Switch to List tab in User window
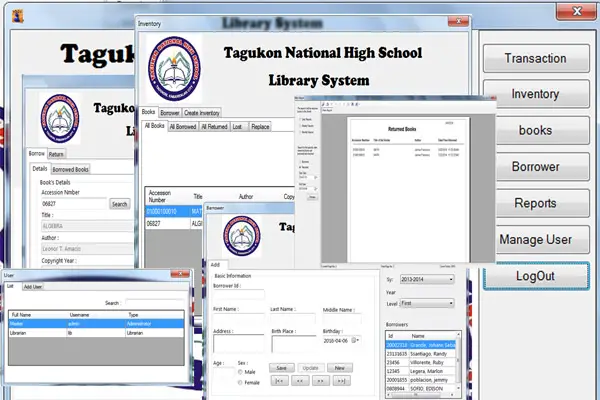 (x=10, y=286)
